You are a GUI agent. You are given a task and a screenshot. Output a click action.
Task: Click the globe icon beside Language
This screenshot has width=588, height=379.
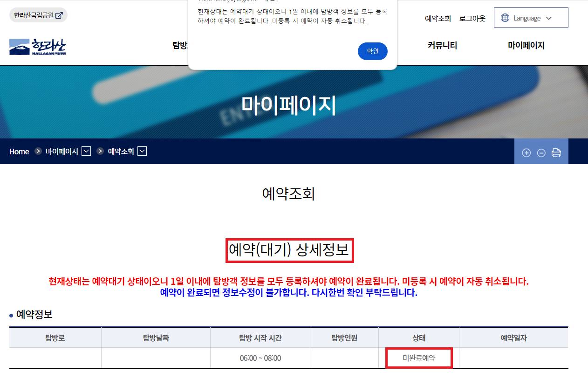tap(505, 18)
